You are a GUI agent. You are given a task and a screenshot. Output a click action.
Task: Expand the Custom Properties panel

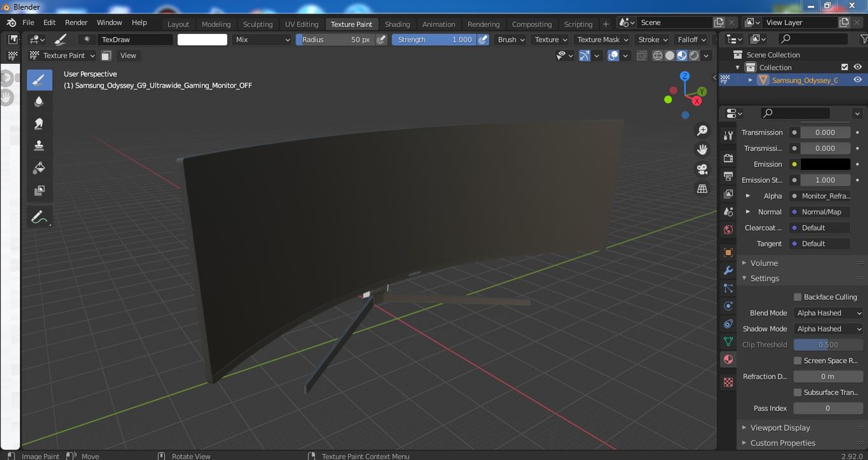click(x=783, y=443)
